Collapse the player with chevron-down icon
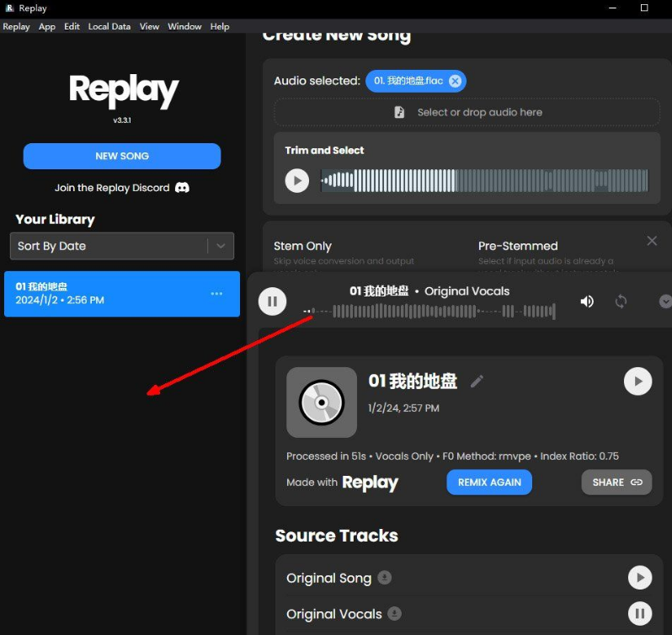The image size is (672, 635). click(664, 301)
